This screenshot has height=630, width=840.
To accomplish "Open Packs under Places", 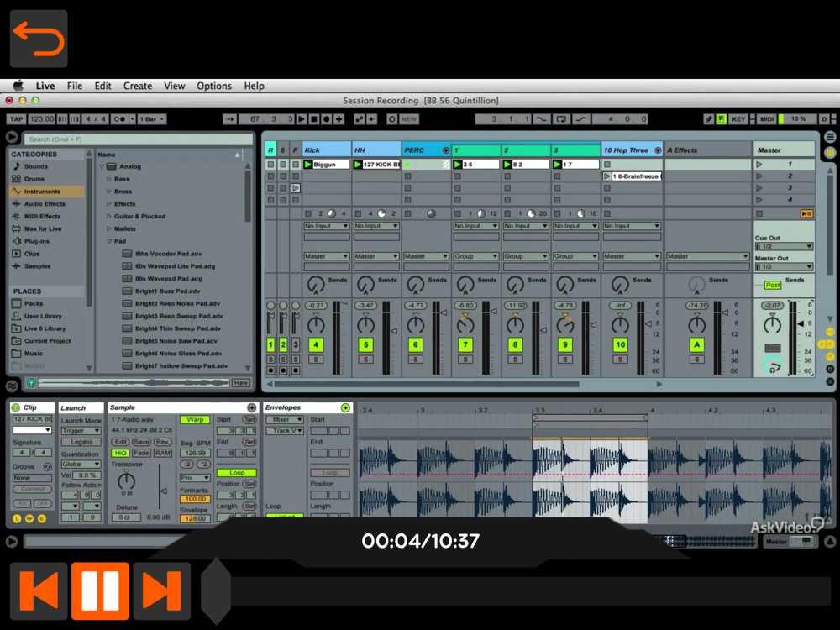I will (x=34, y=304).
